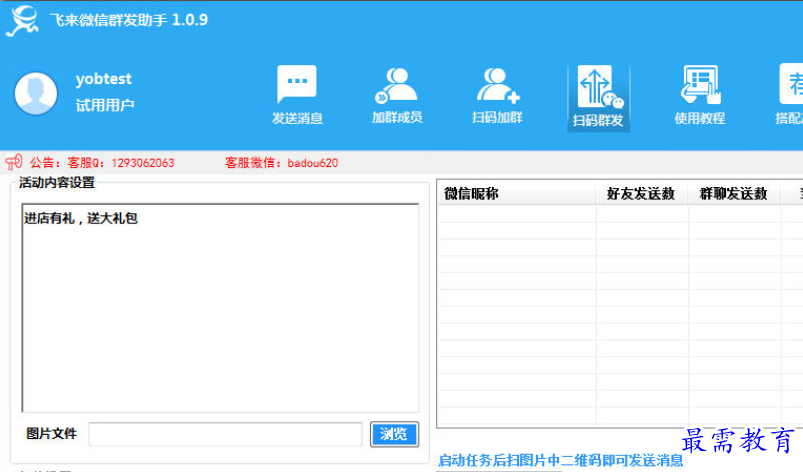Click the 客服Q: 1293062063 notice text

[x=121, y=163]
